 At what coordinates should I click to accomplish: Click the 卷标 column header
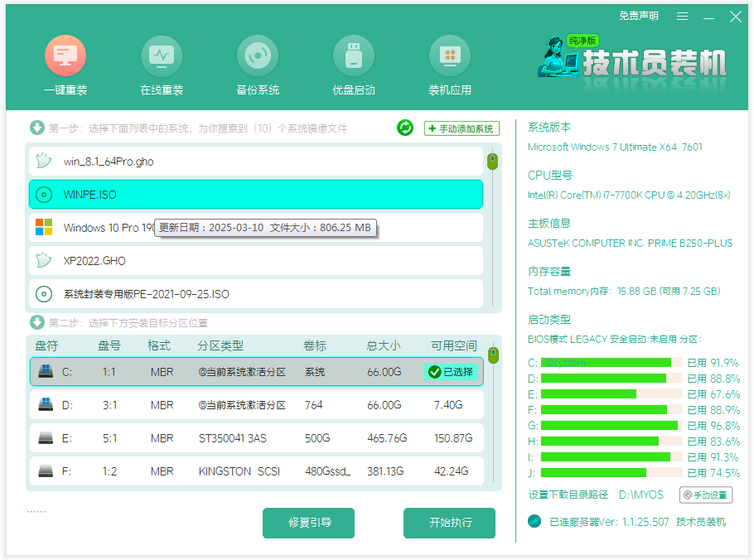pyautogui.click(x=315, y=345)
